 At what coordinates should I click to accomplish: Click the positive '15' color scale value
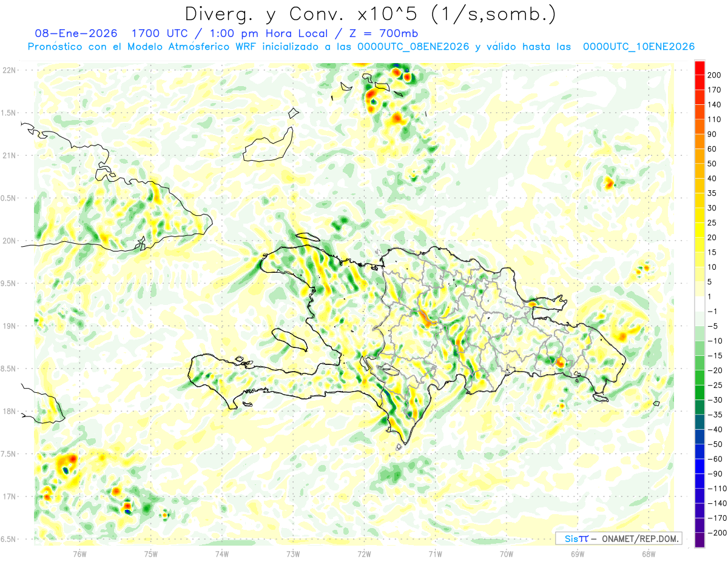[x=712, y=252]
